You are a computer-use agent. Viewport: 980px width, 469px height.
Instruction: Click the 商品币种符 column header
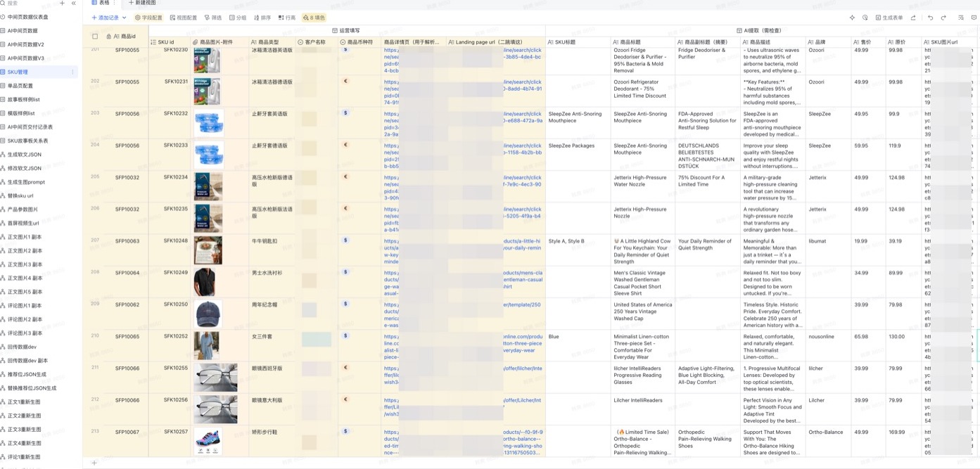coord(359,42)
